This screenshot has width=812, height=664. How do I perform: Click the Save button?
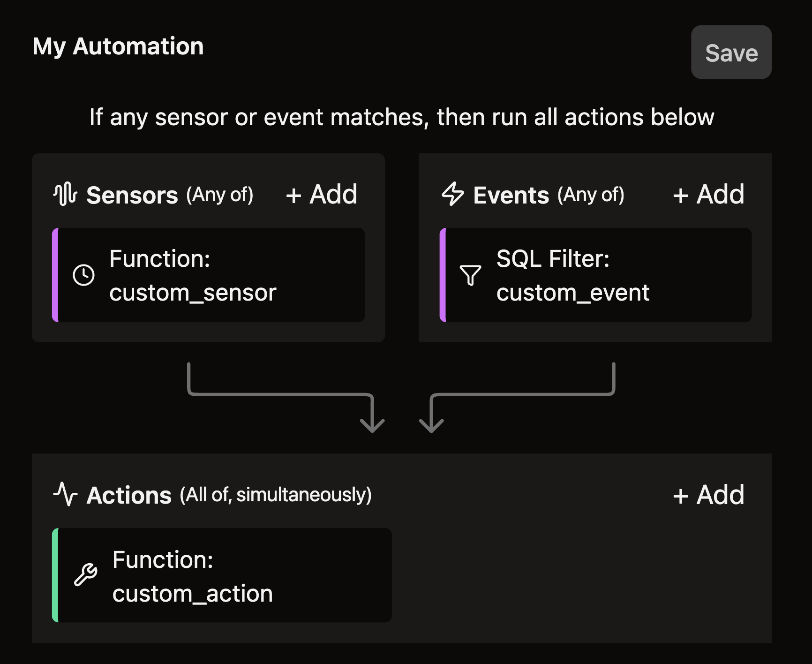pyautogui.click(x=731, y=52)
